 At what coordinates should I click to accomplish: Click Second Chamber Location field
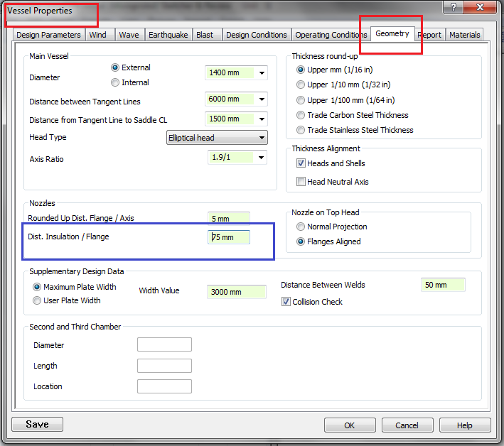tap(165, 386)
